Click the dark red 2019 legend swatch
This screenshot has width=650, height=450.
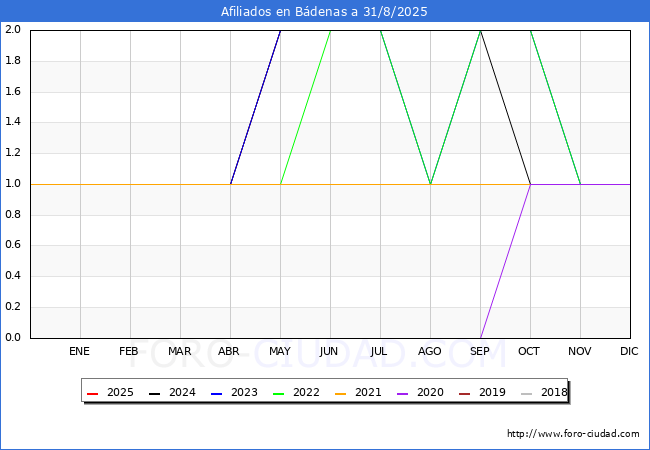click(x=465, y=394)
